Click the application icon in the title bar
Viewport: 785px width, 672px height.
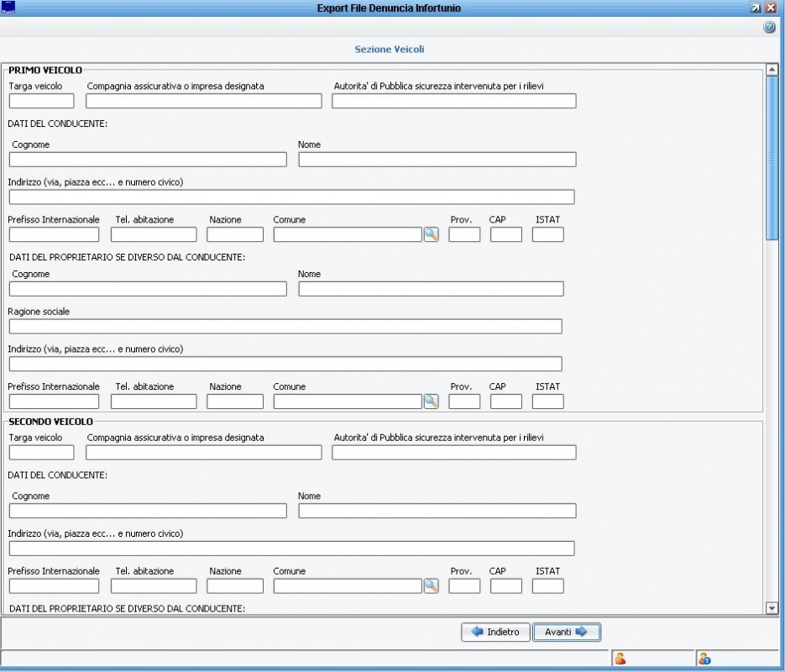point(9,8)
